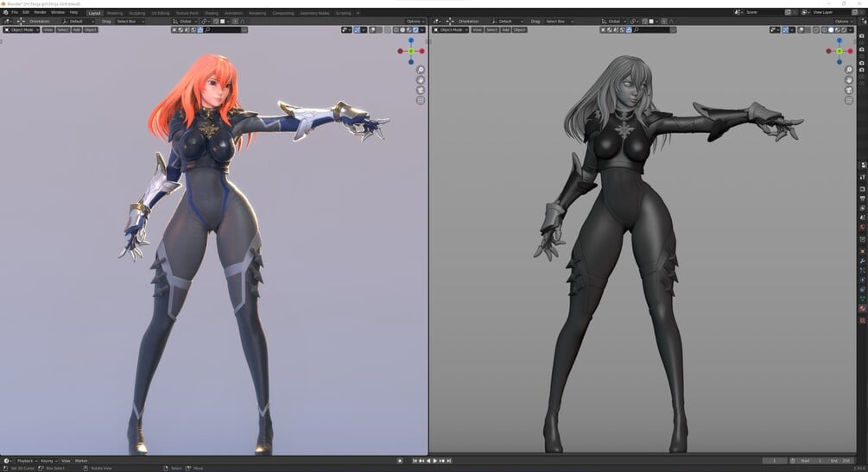Open Global transform orientation dropdown in left viewport
Viewport: 868px width, 472px height.
click(185, 22)
